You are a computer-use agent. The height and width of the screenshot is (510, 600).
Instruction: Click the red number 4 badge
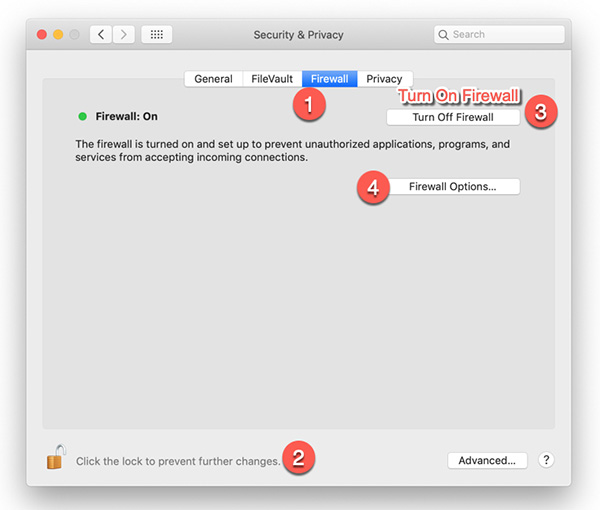coord(374,189)
